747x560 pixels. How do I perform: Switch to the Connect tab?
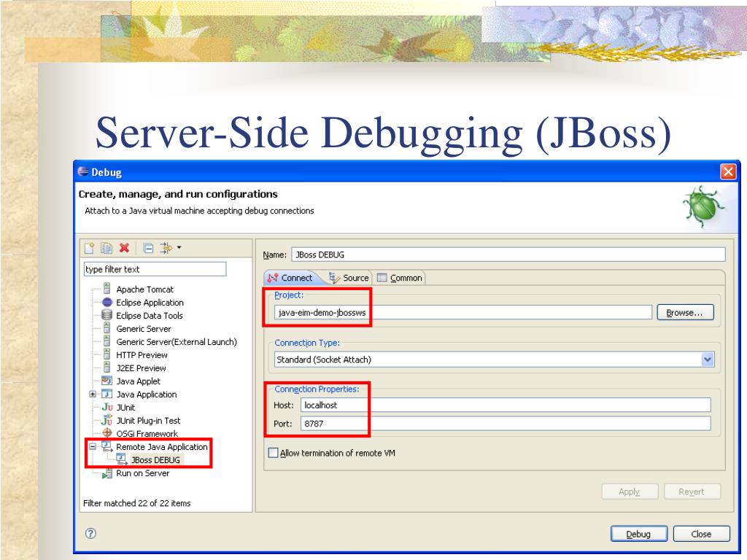(290, 278)
